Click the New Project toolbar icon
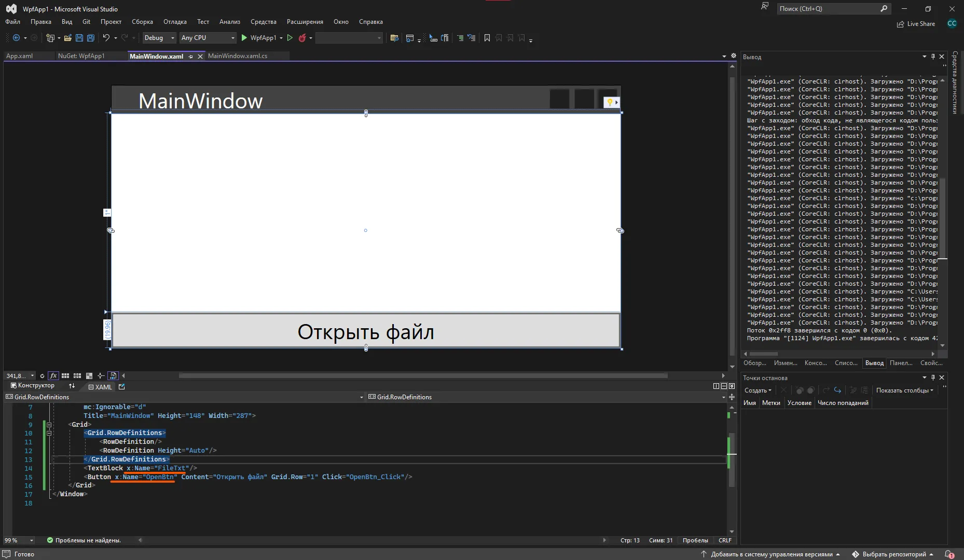 tap(50, 38)
